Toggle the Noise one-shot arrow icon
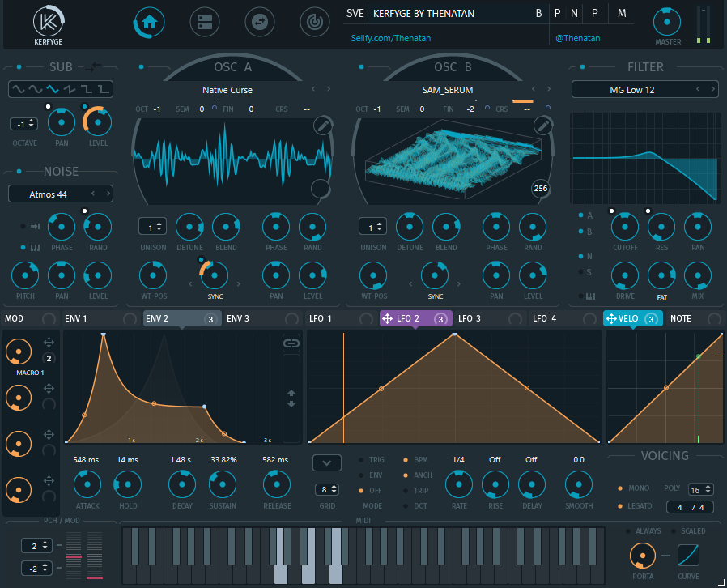The width and height of the screenshot is (727, 588). pyautogui.click(x=36, y=226)
